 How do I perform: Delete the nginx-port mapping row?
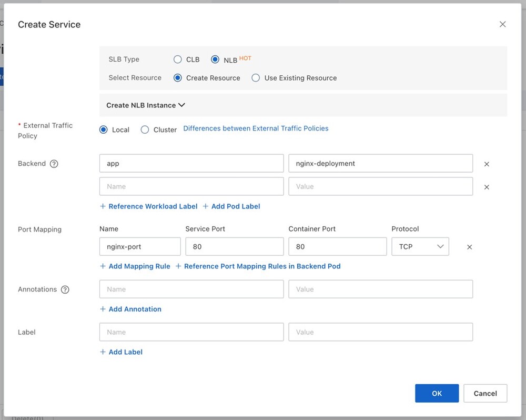click(x=470, y=247)
